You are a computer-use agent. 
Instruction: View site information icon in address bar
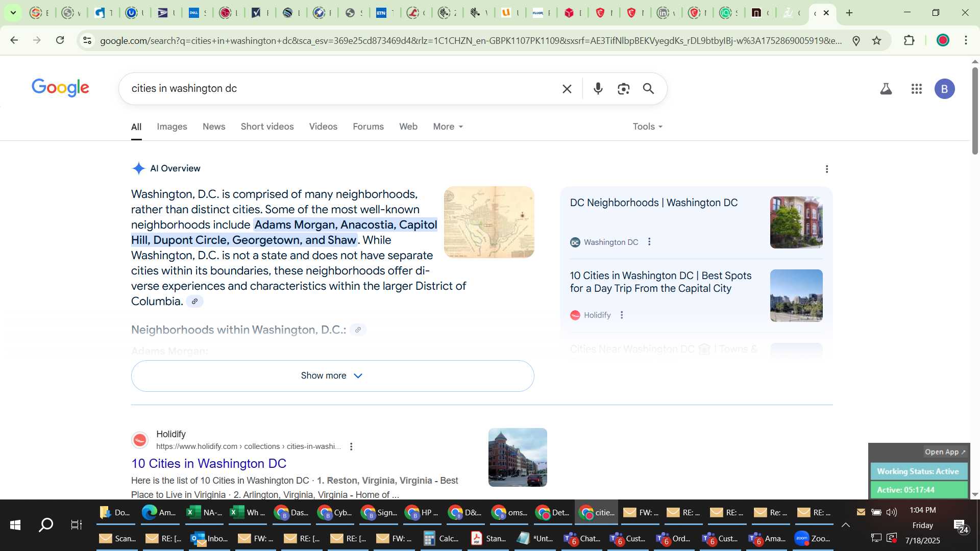(x=87, y=40)
